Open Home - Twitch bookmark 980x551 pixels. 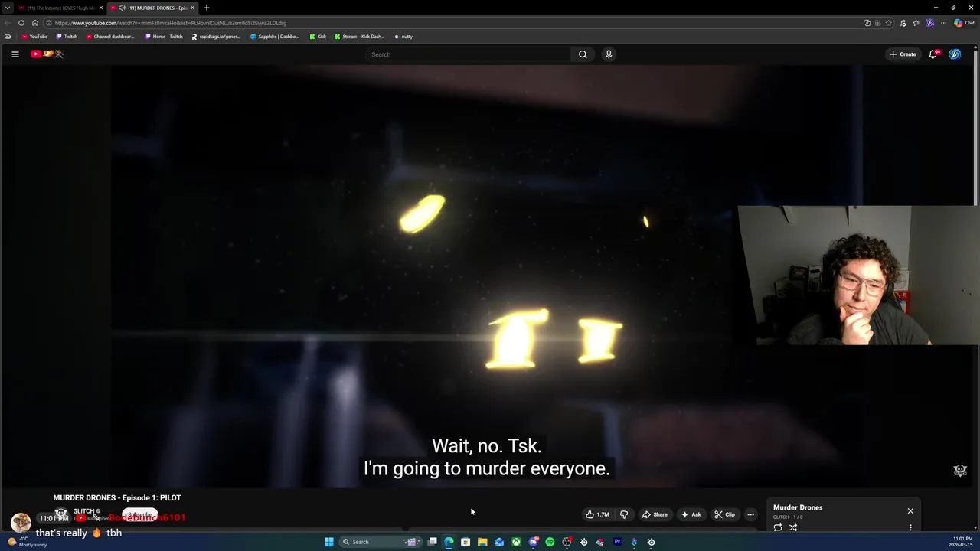tap(164, 37)
